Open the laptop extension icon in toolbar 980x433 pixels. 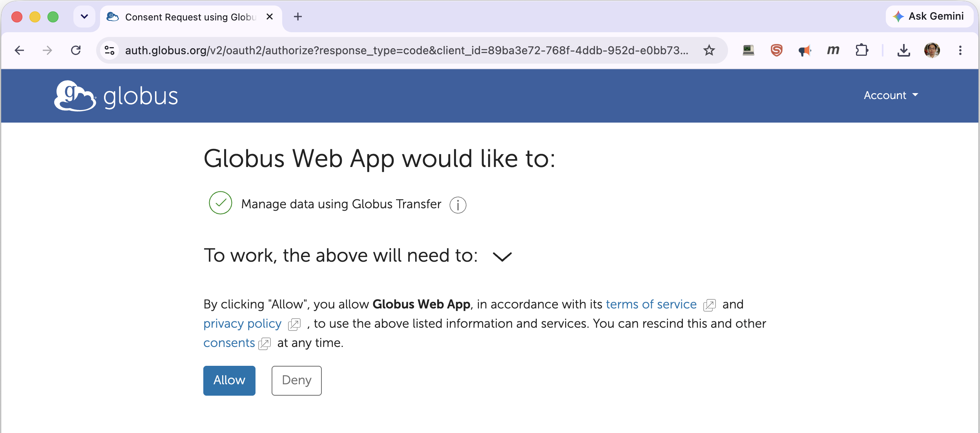tap(748, 50)
